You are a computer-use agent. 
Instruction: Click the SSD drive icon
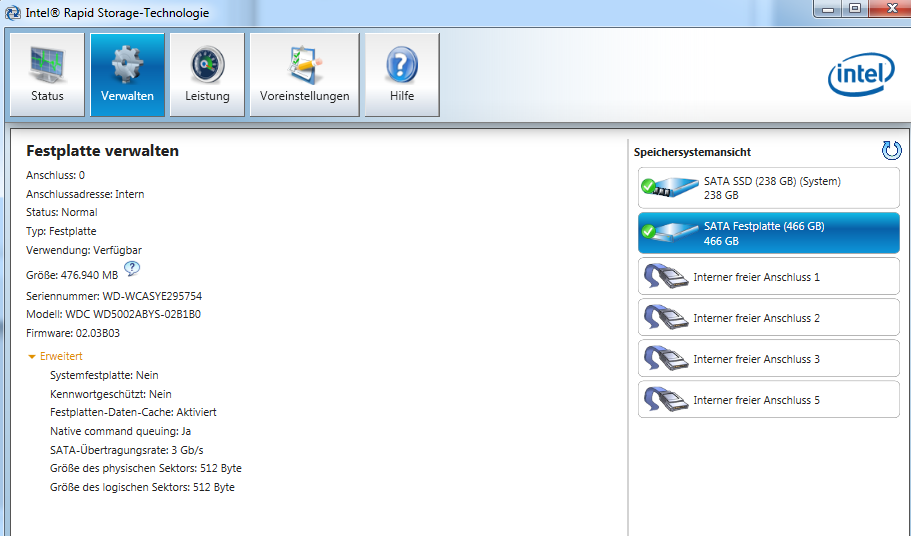tap(669, 187)
